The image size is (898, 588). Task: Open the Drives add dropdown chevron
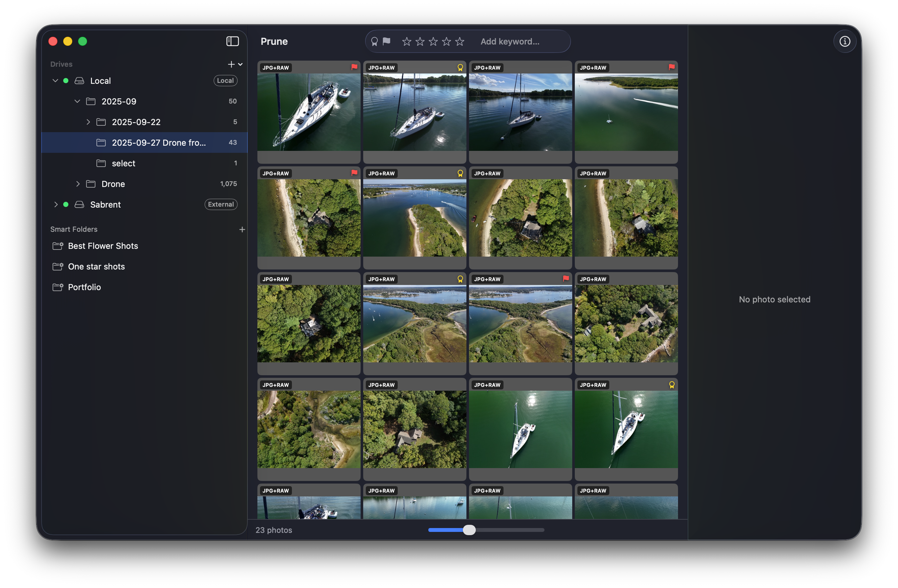[240, 64]
